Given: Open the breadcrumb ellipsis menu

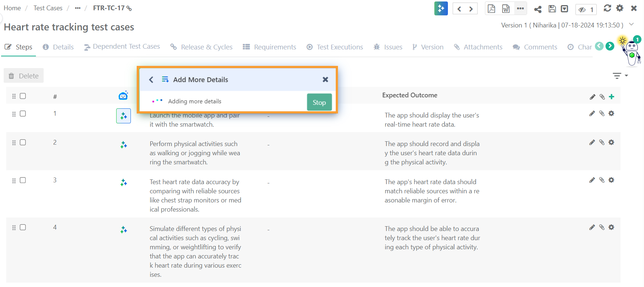Looking at the screenshot, I should [77, 8].
